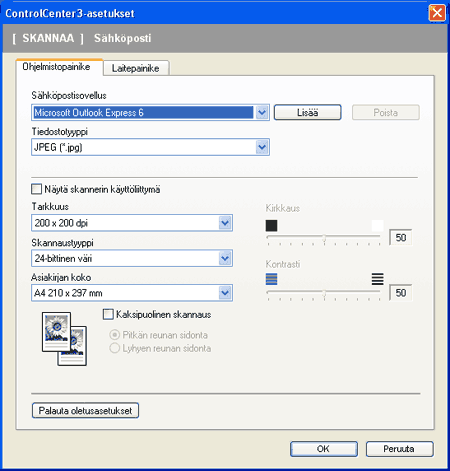The image size is (450, 471).
Task: Click the dark brightness icon under Kirkkaus
Action: coord(271,226)
